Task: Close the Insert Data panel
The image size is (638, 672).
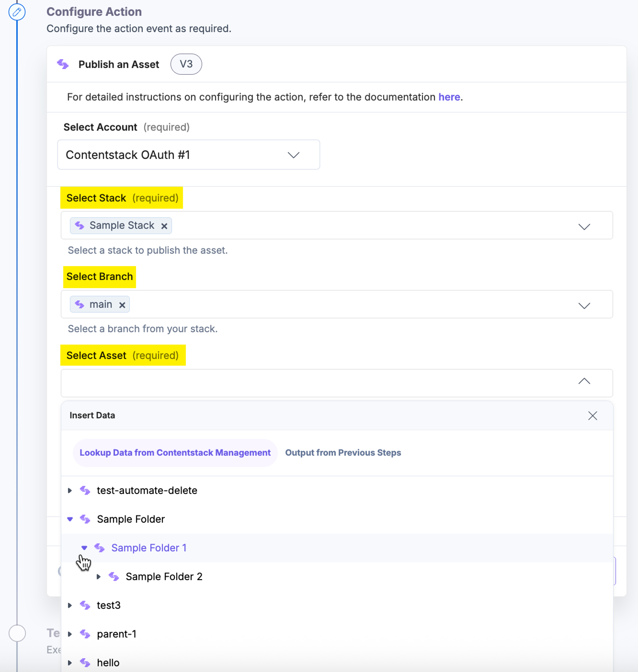Action: click(x=592, y=416)
